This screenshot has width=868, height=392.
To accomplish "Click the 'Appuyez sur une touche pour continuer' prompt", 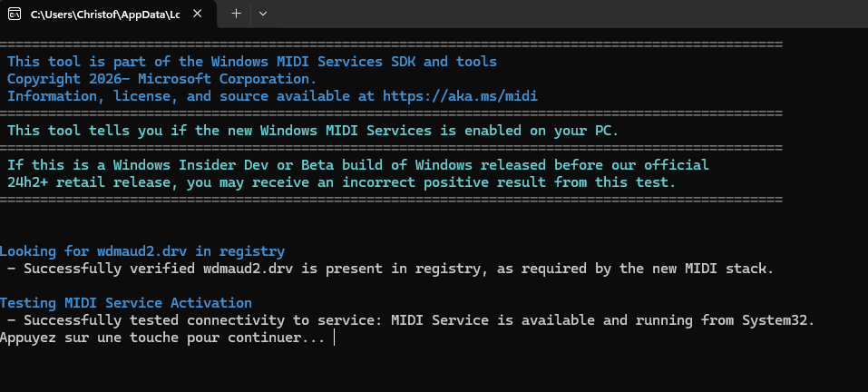I will 163,338.
